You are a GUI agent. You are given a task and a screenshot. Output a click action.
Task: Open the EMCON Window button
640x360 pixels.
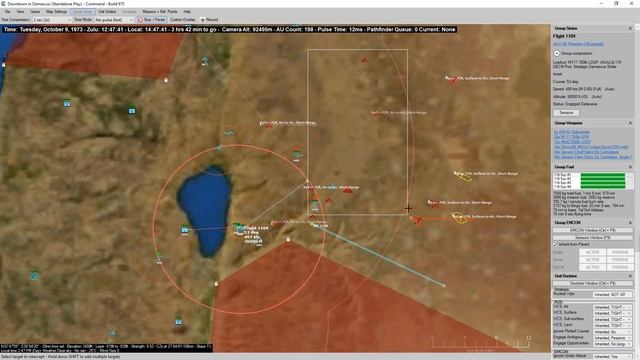pos(592,230)
